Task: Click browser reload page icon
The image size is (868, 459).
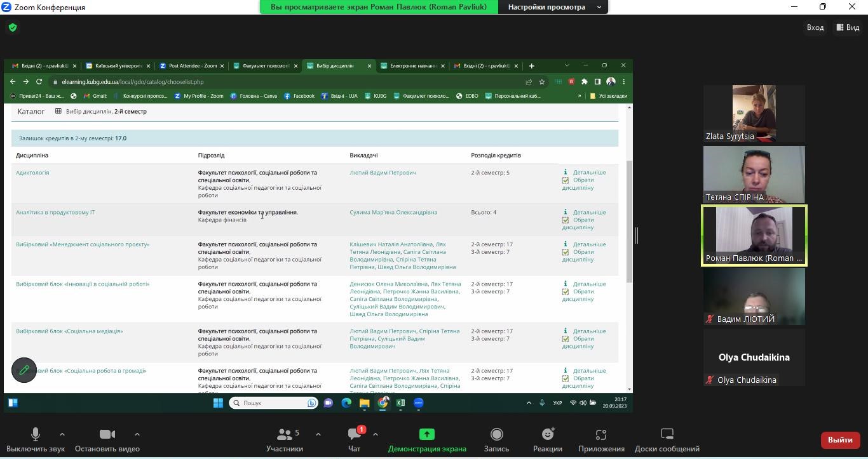Action: pyautogui.click(x=39, y=82)
